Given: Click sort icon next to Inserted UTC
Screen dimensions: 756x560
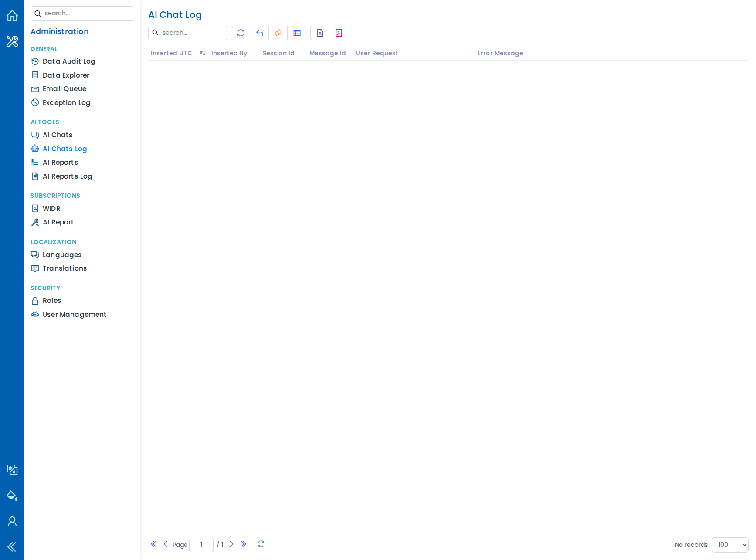Looking at the screenshot, I should 203,53.
